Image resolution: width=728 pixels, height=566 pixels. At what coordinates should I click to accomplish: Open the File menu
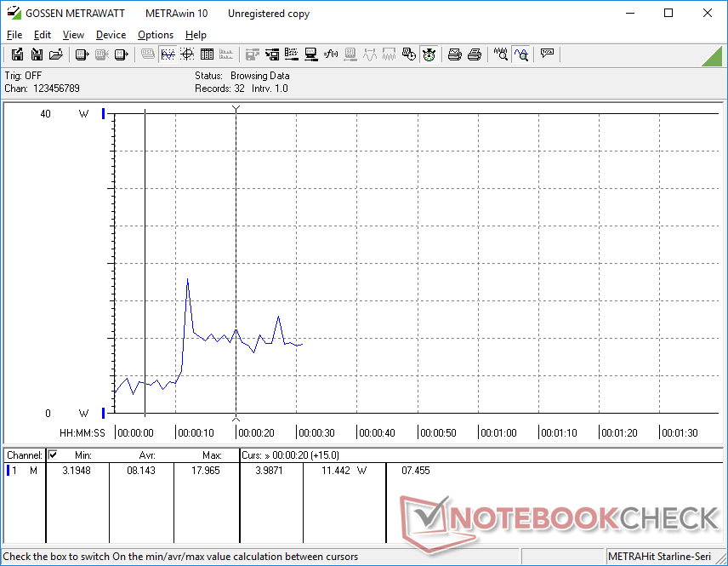pyautogui.click(x=14, y=35)
